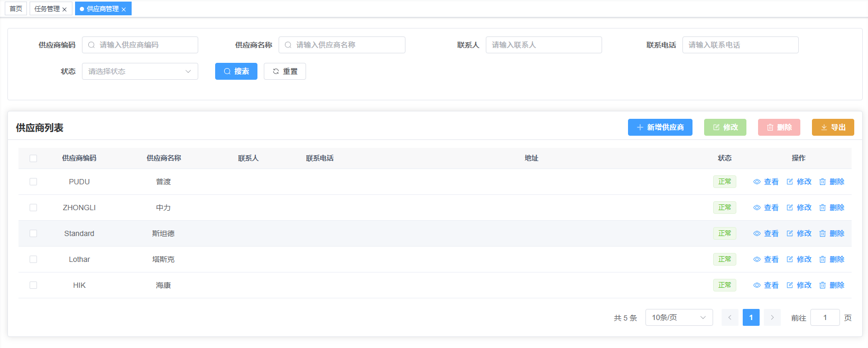Export the list with 导出 button

point(833,127)
